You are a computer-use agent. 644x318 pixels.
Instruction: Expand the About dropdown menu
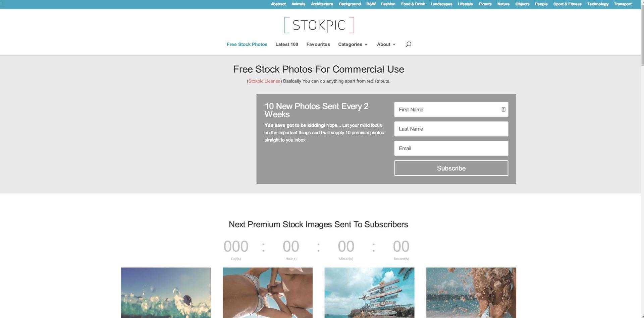coord(386,44)
